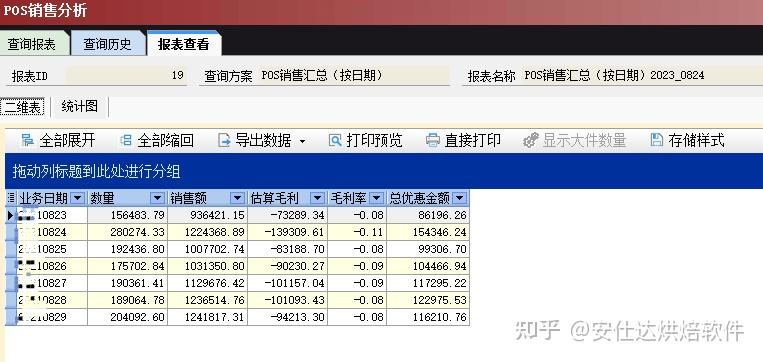Select the 二维表 view tab

pos(22,107)
